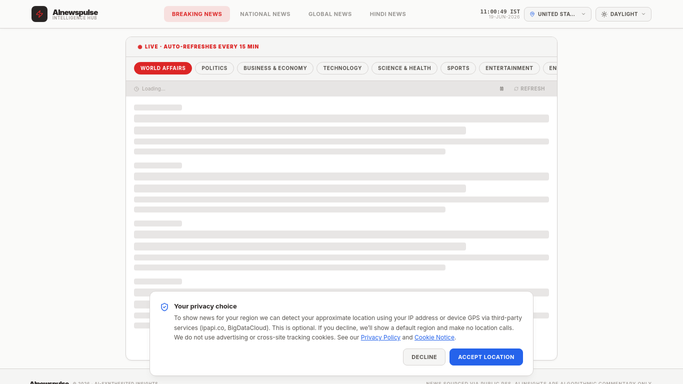Open the United States region dropdown

pyautogui.click(x=558, y=14)
